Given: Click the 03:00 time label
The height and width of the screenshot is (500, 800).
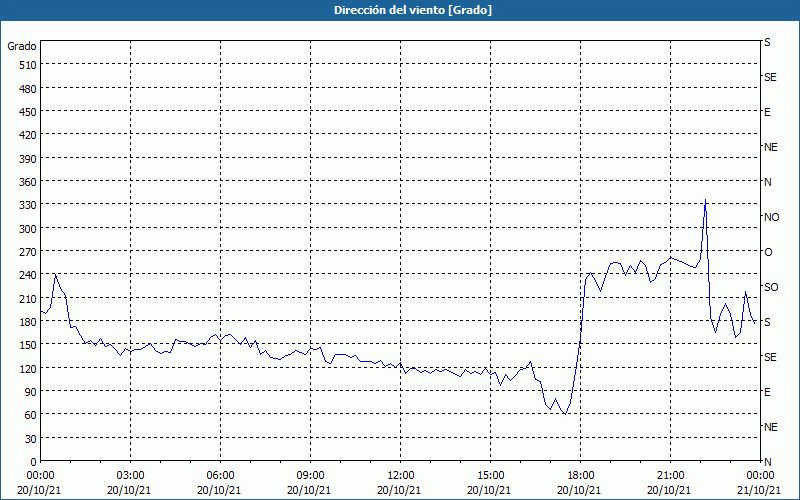Looking at the screenshot, I should [130, 476].
